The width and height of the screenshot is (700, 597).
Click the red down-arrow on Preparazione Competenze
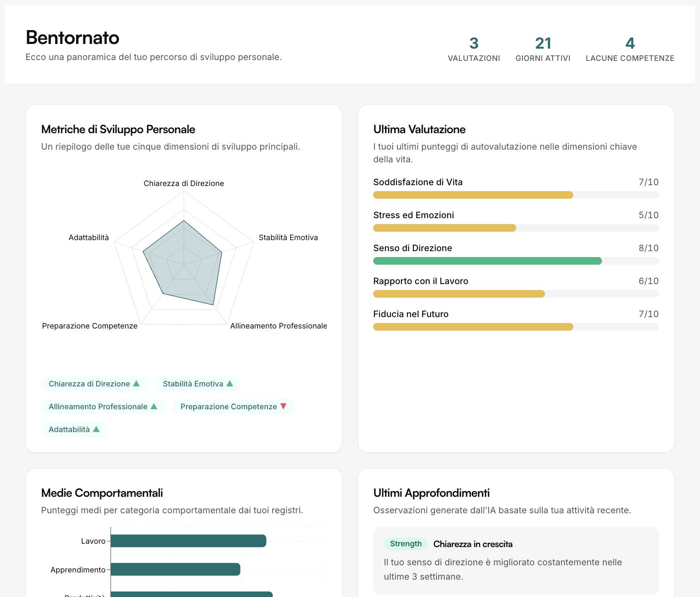[x=283, y=406]
